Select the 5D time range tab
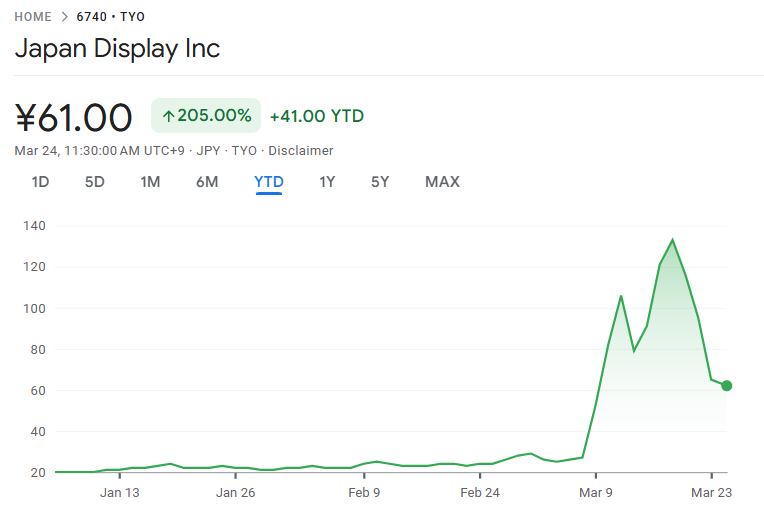The image size is (764, 517). click(94, 182)
